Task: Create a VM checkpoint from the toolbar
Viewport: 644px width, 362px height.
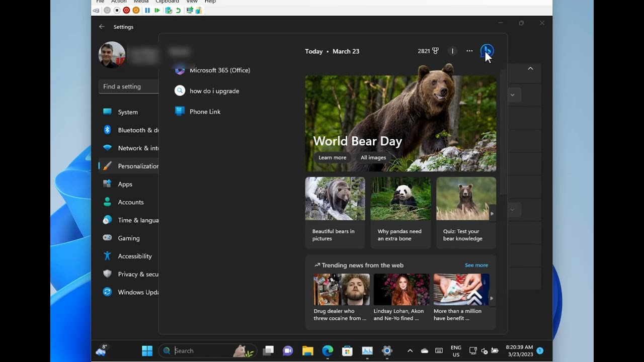Action: point(169,10)
